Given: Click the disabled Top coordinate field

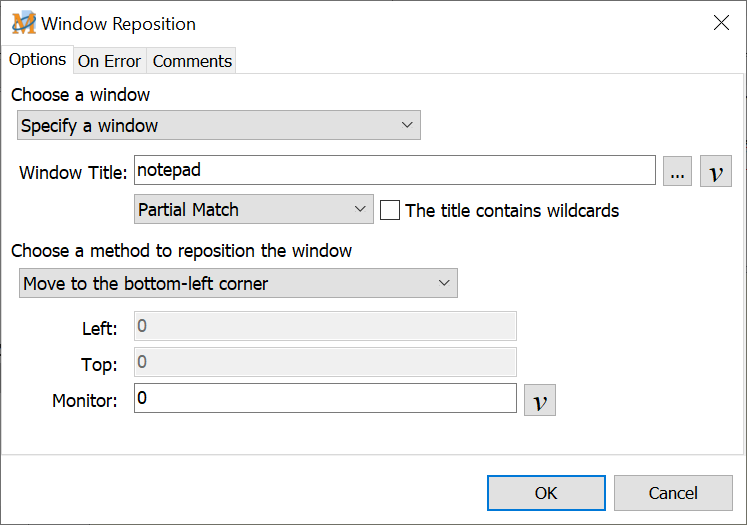Looking at the screenshot, I should 325,362.
